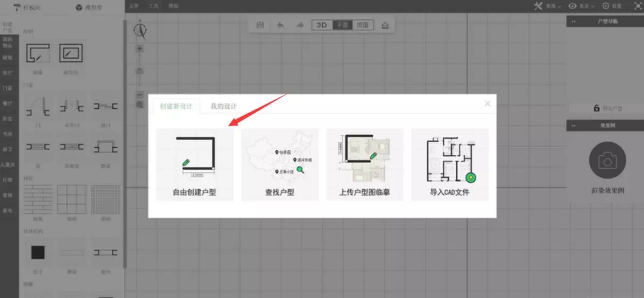Switch view to 3D mode
Viewport: 644px width, 298px height.
click(322, 25)
